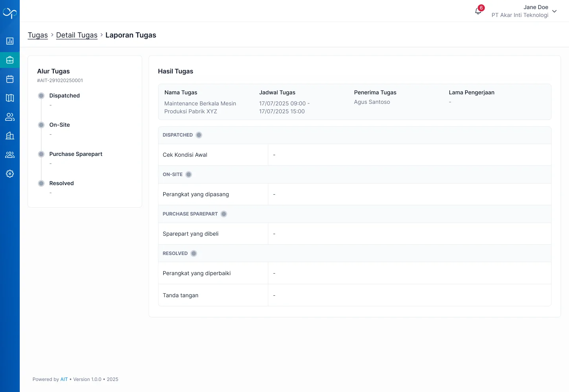Open the users icon in sidebar

coord(10,117)
